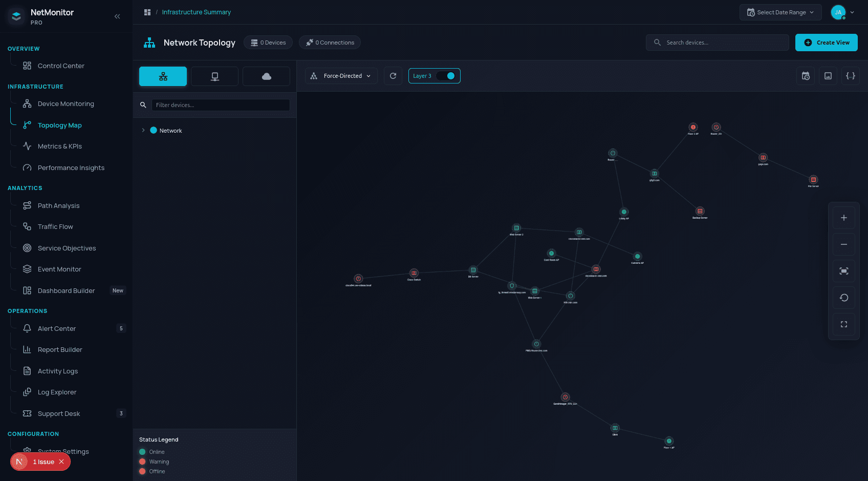The height and width of the screenshot is (481, 868).
Task: Expand the Network tree node
Action: [143, 131]
